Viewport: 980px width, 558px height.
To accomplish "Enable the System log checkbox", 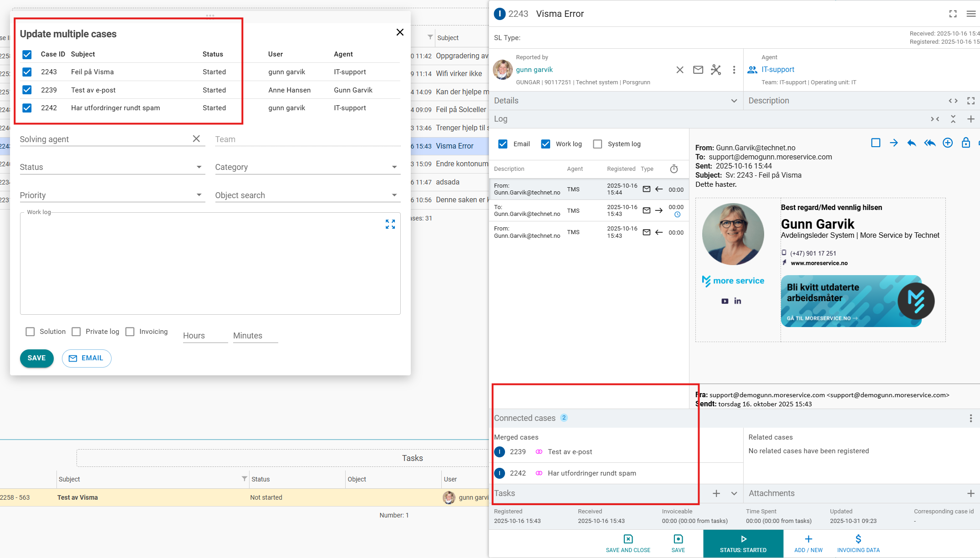I will [x=597, y=144].
